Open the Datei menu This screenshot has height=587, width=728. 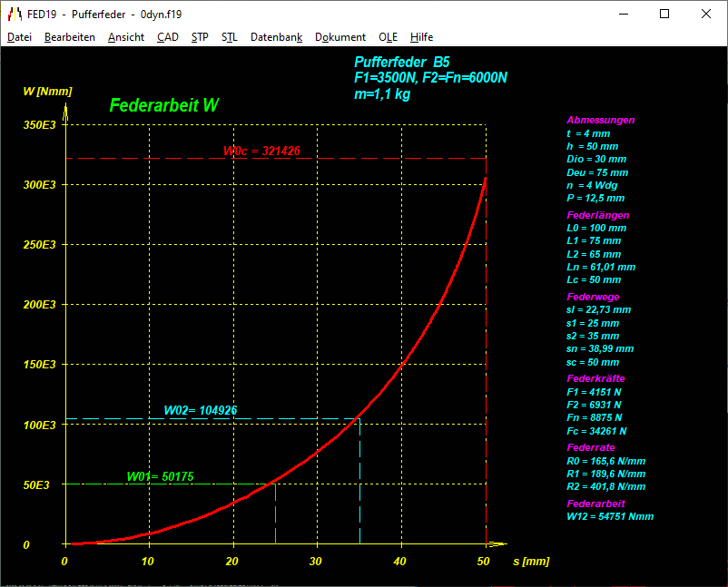pyautogui.click(x=19, y=37)
